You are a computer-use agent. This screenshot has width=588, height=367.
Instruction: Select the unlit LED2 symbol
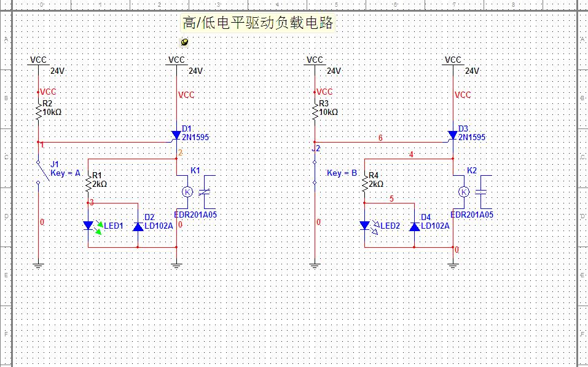[x=365, y=226]
